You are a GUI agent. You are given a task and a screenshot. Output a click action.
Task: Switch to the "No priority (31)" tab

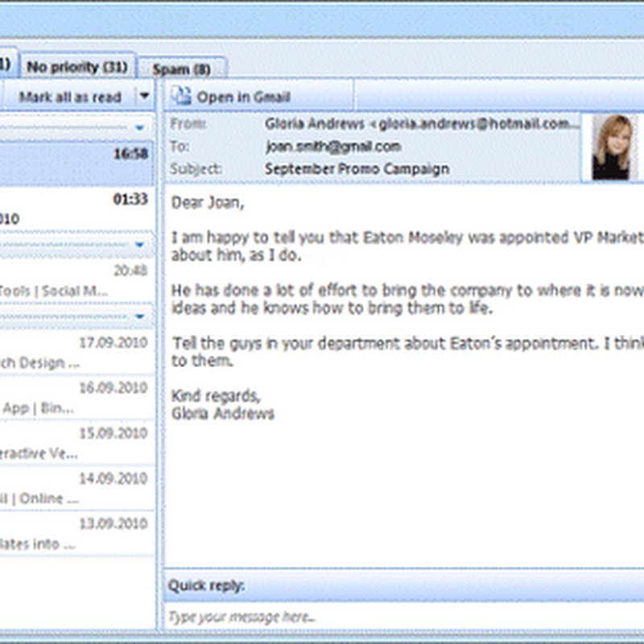pyautogui.click(x=78, y=68)
